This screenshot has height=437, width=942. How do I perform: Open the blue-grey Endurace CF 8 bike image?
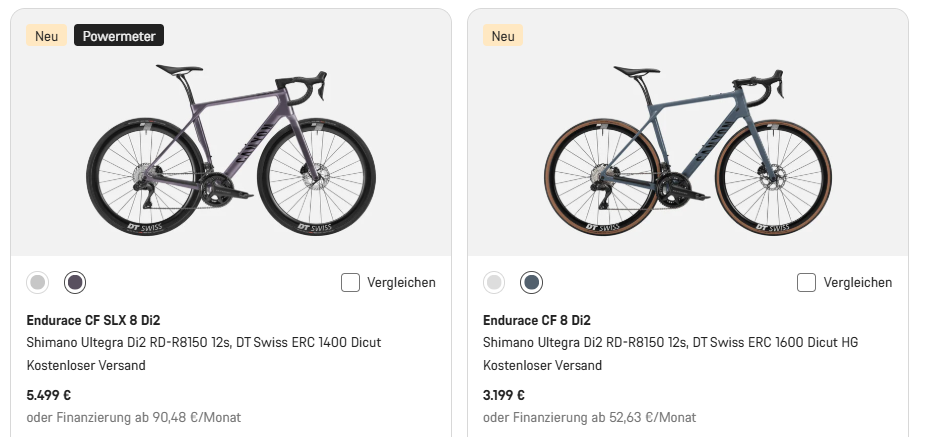point(688,150)
